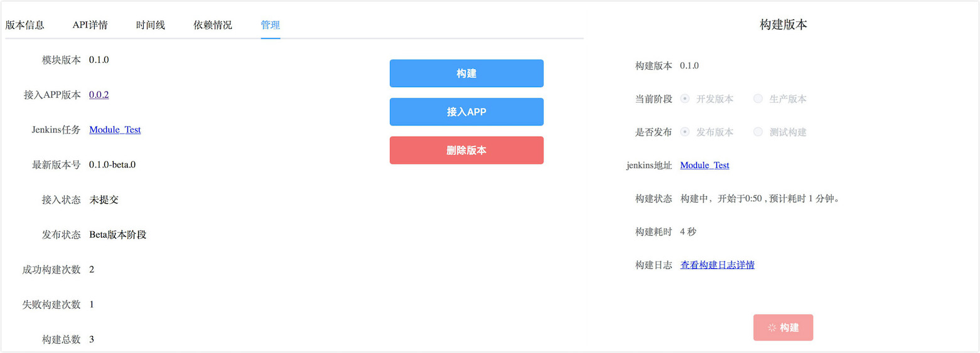Click the 管理 tab
The width and height of the screenshot is (980, 353).
[271, 25]
